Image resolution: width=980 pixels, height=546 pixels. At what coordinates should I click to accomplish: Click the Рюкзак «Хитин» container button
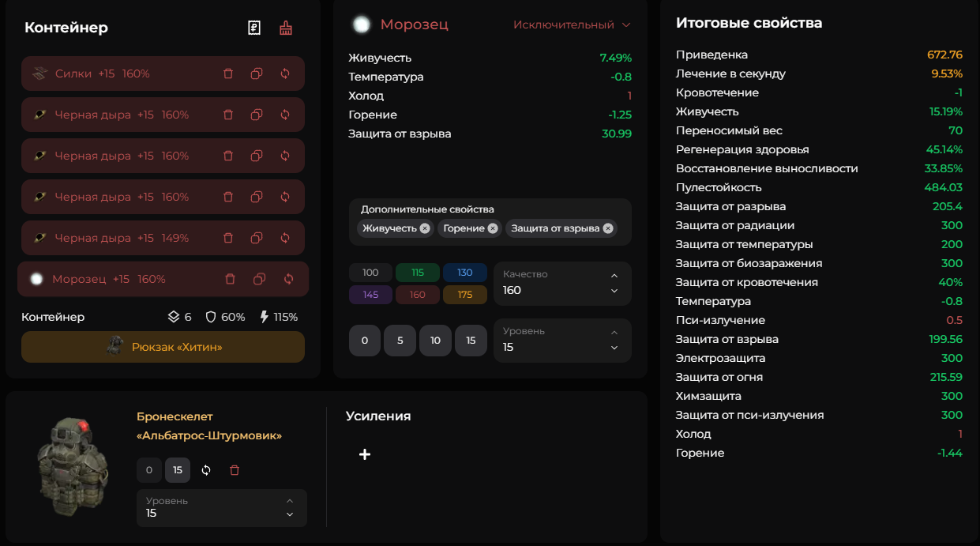click(x=163, y=347)
